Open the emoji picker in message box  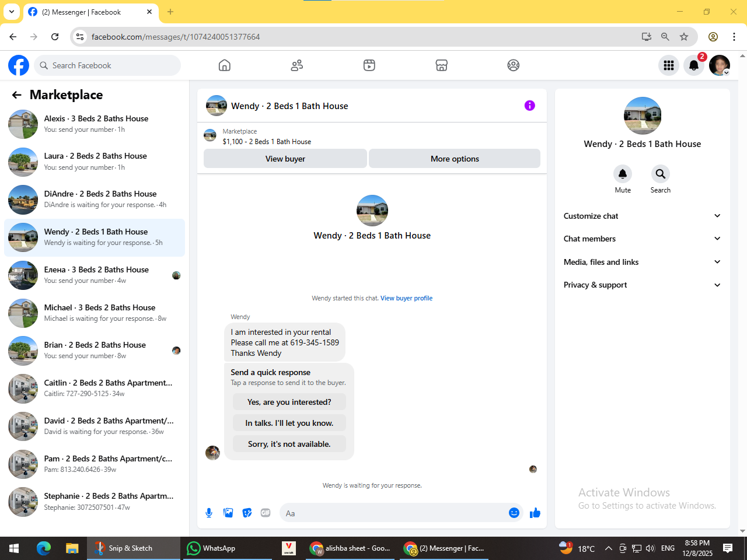click(x=514, y=513)
